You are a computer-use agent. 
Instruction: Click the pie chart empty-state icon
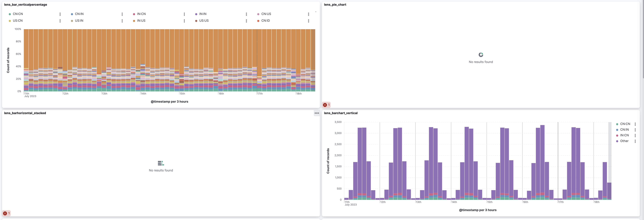[481, 55]
